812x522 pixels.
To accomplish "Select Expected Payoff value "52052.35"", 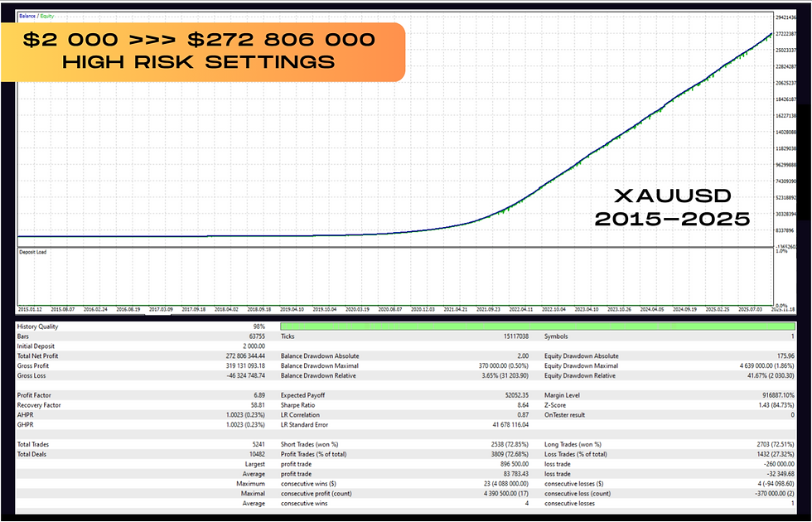I will 517,396.
